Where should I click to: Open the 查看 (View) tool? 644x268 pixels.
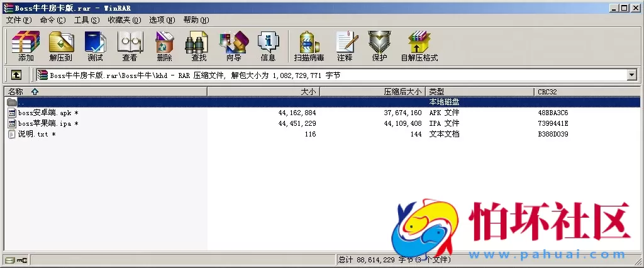click(130, 46)
